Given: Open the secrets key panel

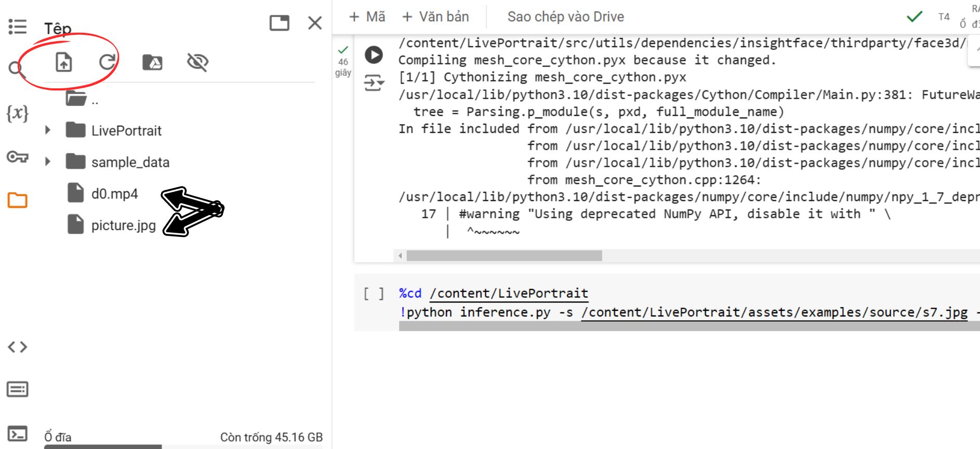Looking at the screenshot, I should [x=17, y=156].
